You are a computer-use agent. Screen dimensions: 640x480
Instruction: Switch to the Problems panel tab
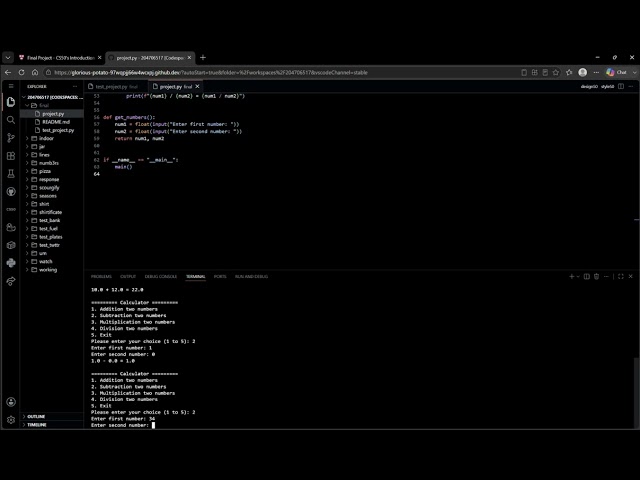pos(101,276)
